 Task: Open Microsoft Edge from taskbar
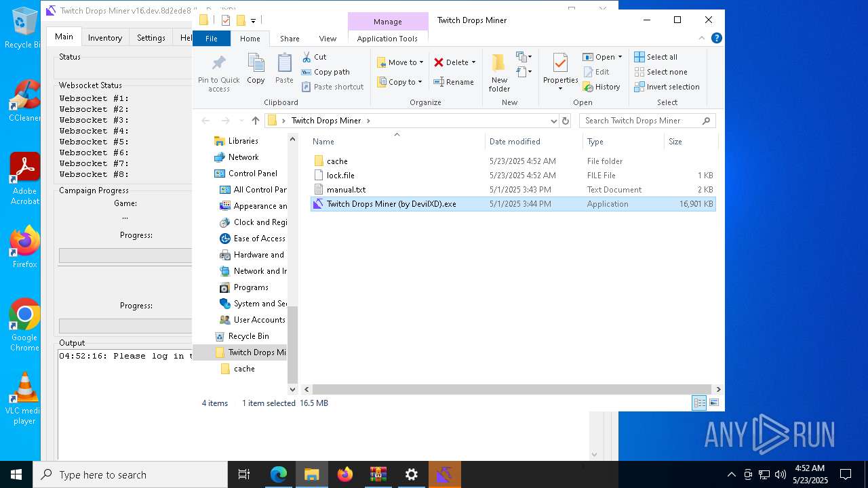click(x=279, y=474)
